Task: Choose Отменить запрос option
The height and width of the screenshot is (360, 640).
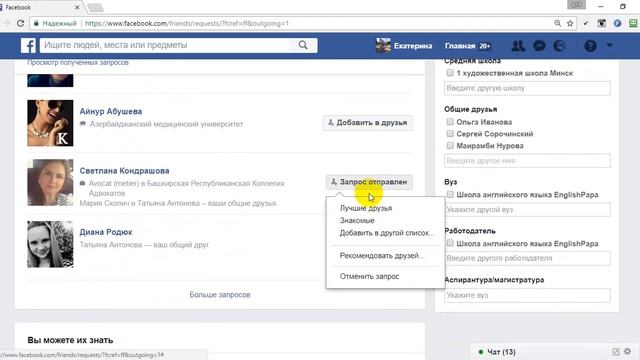Action: (369, 276)
